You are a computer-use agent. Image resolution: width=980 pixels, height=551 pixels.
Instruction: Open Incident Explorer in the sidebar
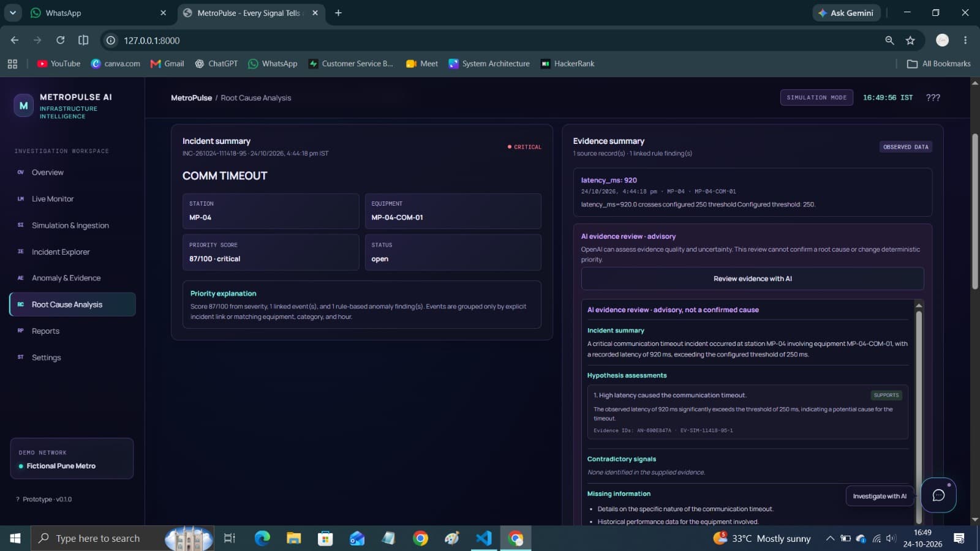coord(72,252)
